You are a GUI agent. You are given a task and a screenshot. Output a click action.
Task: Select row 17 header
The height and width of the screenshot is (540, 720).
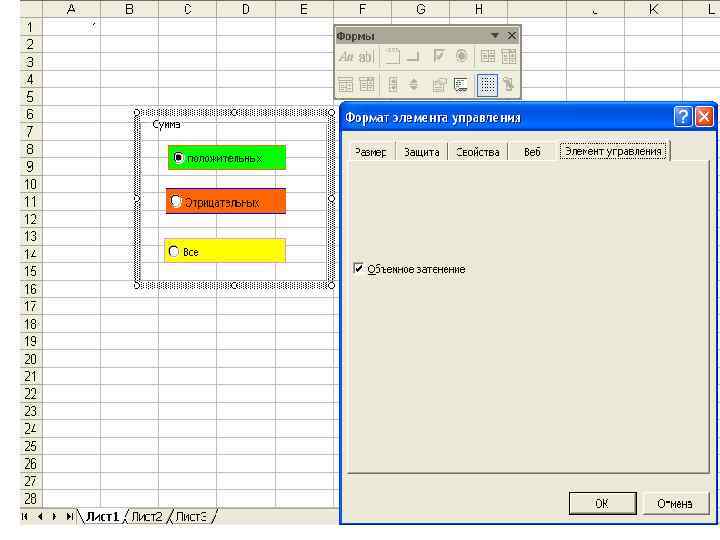click(30, 306)
